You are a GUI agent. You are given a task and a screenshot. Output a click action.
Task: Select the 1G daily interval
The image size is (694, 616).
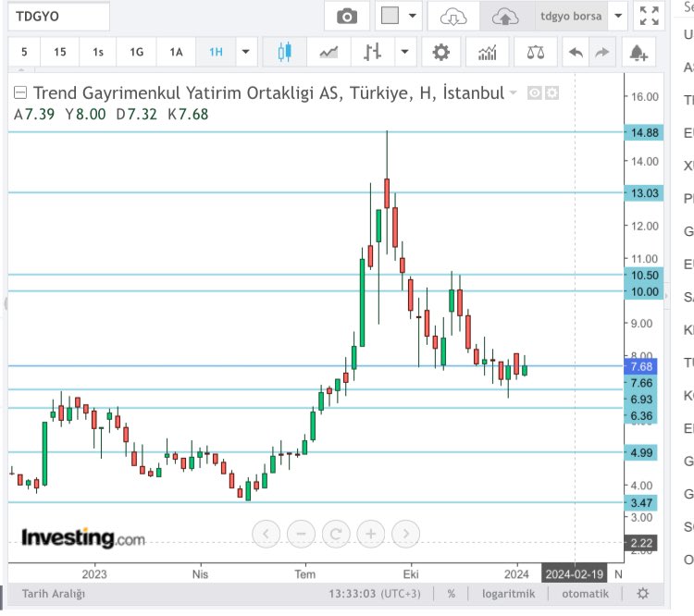pos(136,52)
